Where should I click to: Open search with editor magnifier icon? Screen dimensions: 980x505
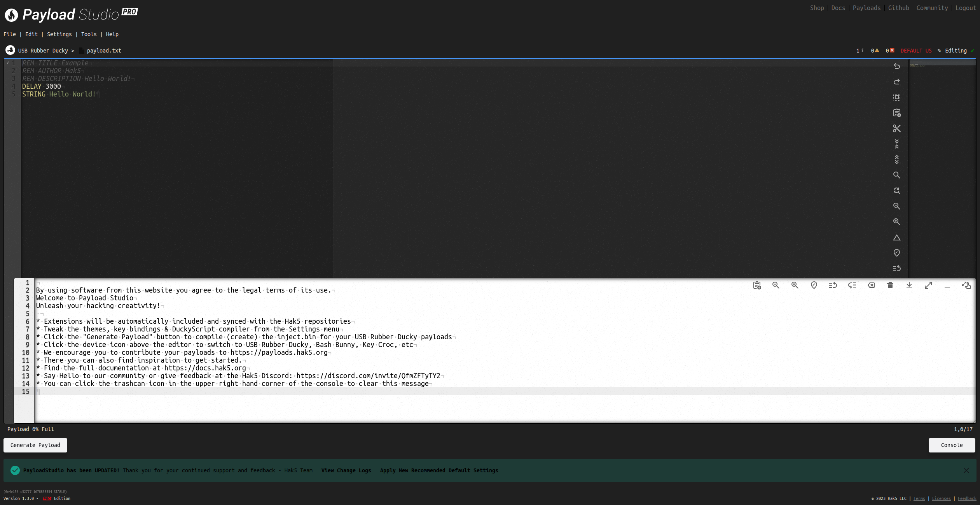click(x=896, y=175)
